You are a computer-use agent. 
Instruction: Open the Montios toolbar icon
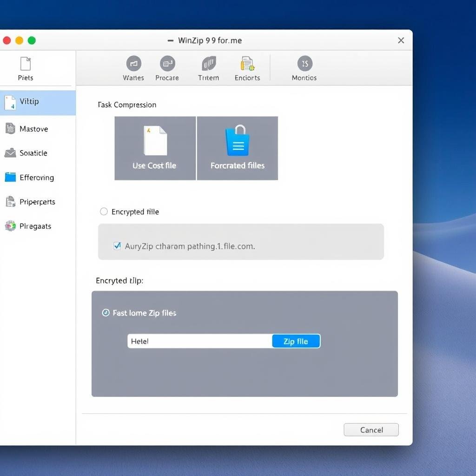pyautogui.click(x=305, y=63)
